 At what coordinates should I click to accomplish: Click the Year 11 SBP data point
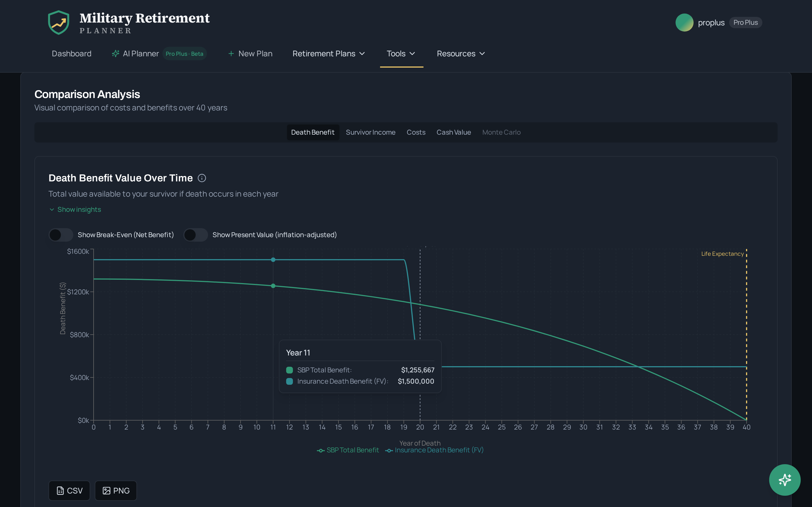(x=273, y=286)
